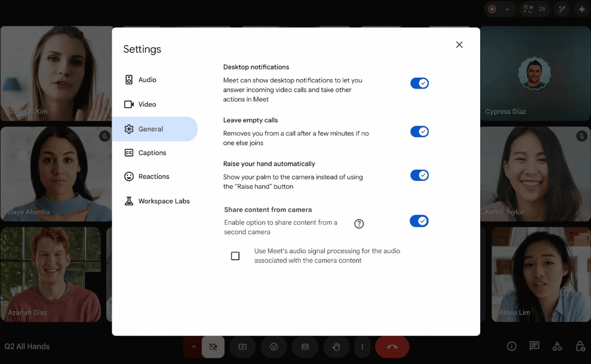Select Alexis Lim video tile
The image size is (591, 364).
point(541,275)
